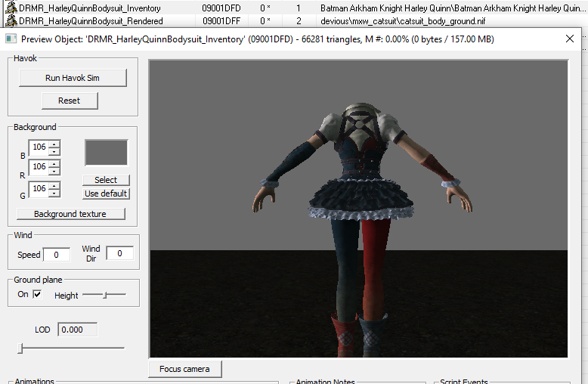The height and width of the screenshot is (384, 588).
Task: Select DRMR_HarleyQuinnBodysuit_Inventory row name
Action: pos(90,8)
